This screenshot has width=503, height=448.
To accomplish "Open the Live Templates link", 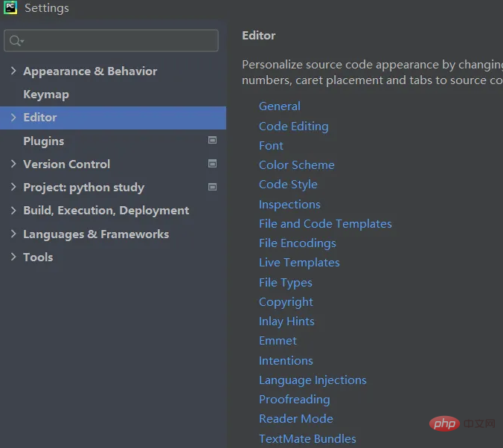I will click(299, 263).
